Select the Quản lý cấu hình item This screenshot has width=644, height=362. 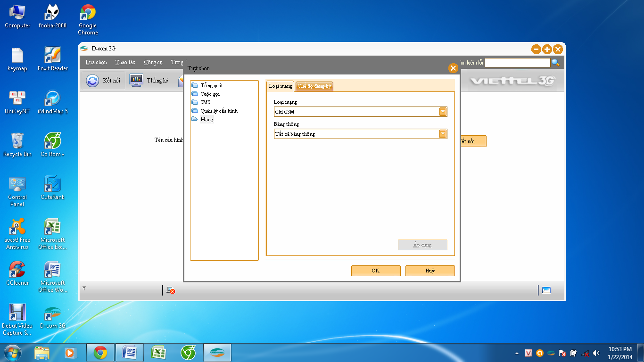point(215,111)
